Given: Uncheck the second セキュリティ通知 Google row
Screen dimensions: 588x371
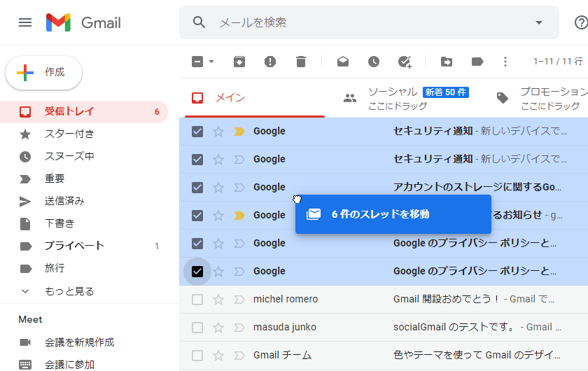Looking at the screenshot, I should (x=197, y=160).
